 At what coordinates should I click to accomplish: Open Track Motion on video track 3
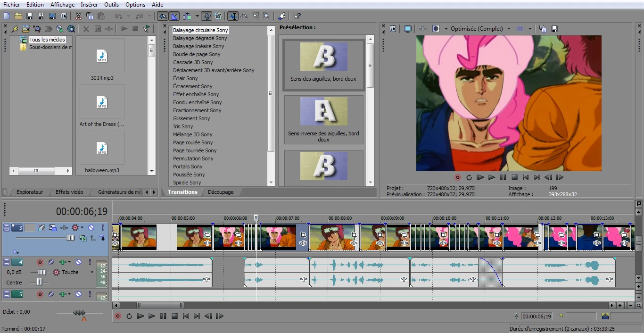(x=53, y=227)
